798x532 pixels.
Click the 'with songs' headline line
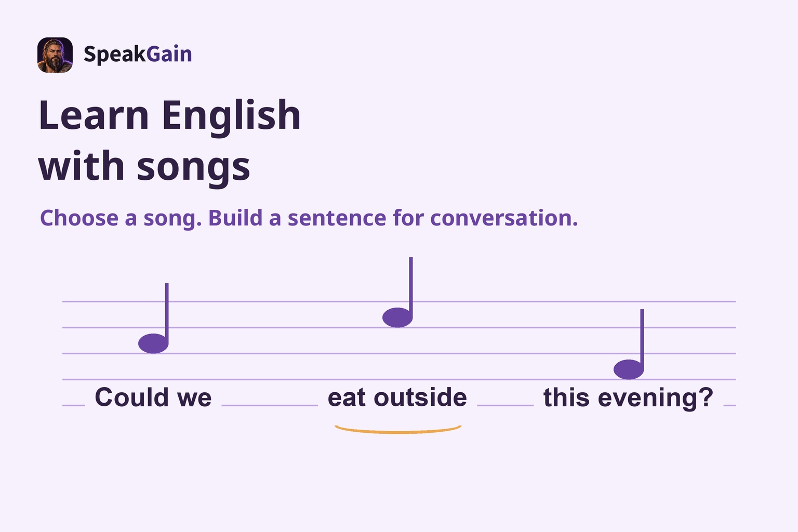[144, 166]
